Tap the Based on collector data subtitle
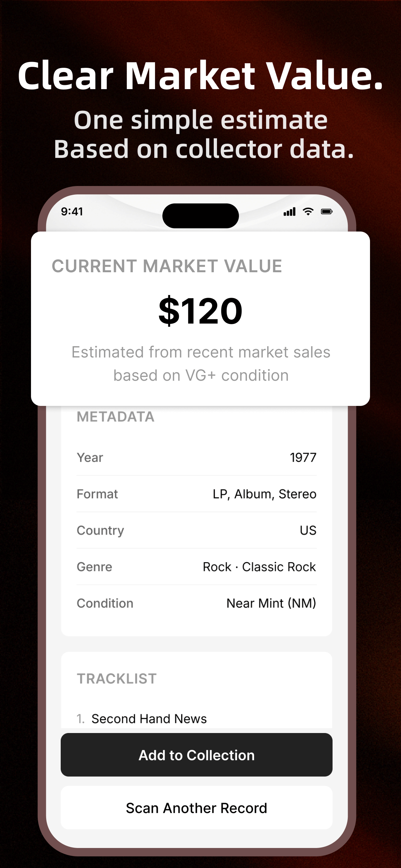 (204, 149)
